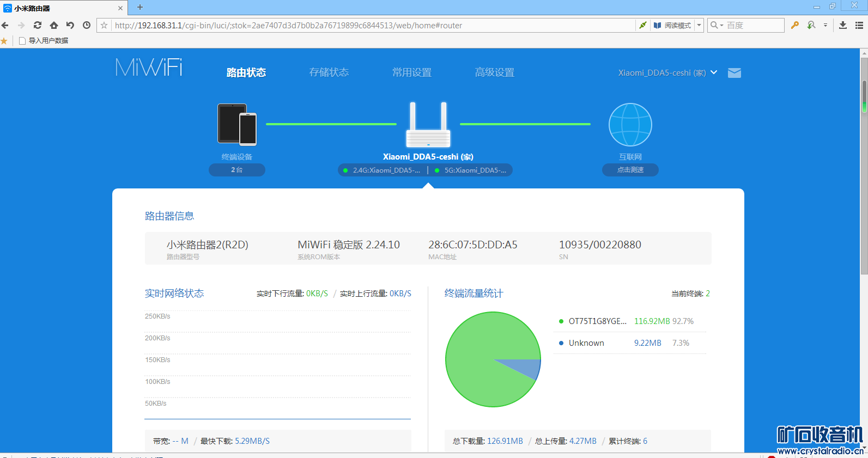This screenshot has height=458, width=868.
Task: Click 总上传量 4.27MB value
Action: click(583, 441)
